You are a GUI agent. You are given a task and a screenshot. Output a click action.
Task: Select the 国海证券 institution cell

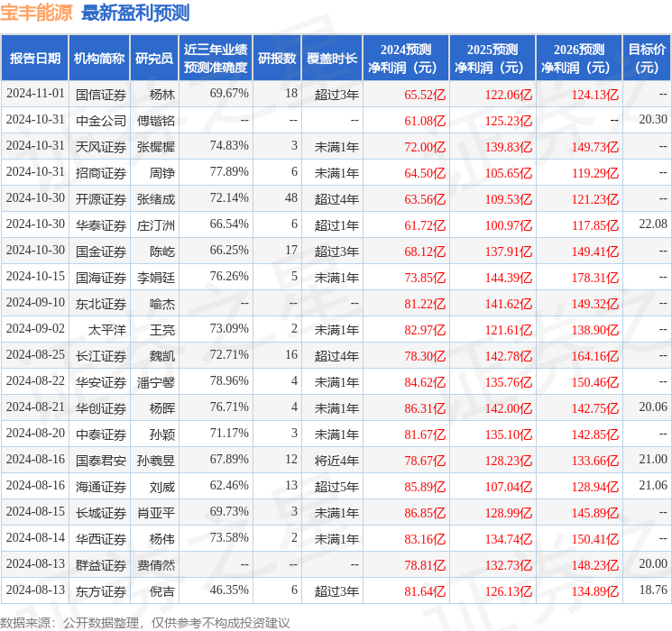pos(101,278)
